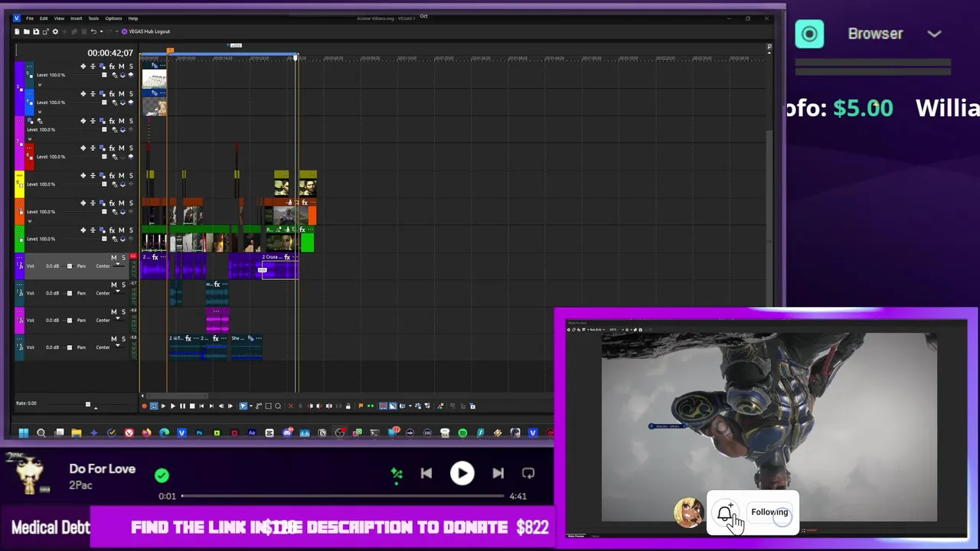Viewport: 980px width, 551px height.
Task: Open the View menu
Action: click(59, 18)
